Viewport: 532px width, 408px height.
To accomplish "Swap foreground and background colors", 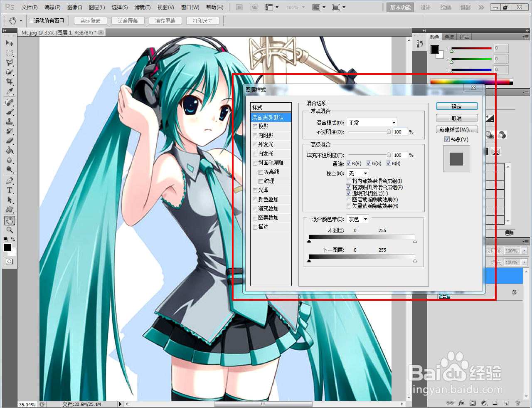I will [x=13, y=239].
